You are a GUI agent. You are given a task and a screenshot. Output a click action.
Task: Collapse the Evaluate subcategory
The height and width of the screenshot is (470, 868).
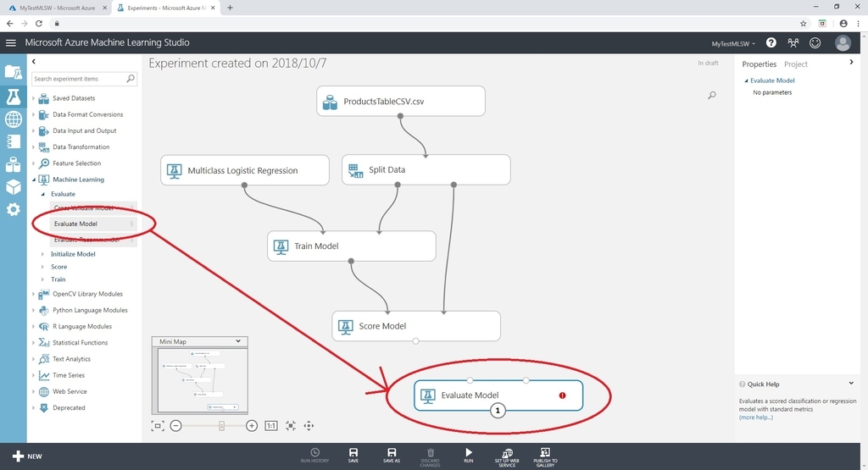point(42,194)
